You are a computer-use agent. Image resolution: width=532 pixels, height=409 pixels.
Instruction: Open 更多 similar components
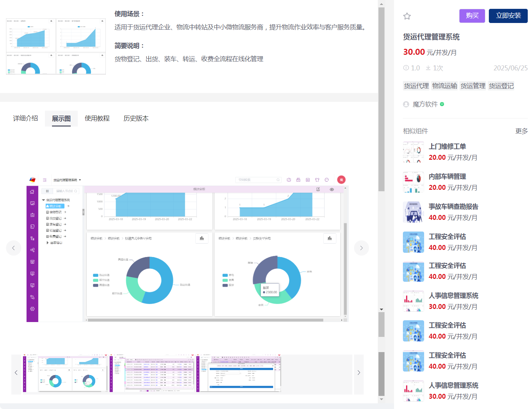tap(521, 131)
